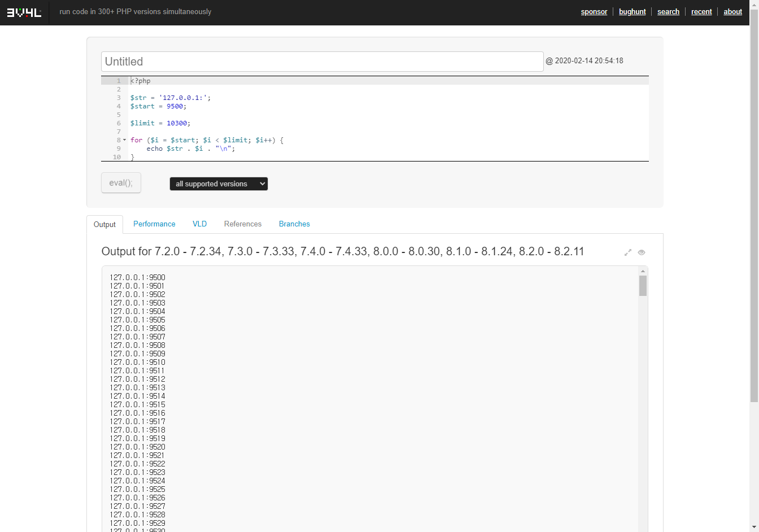
Task: Open the VLD tab
Action: (x=199, y=224)
